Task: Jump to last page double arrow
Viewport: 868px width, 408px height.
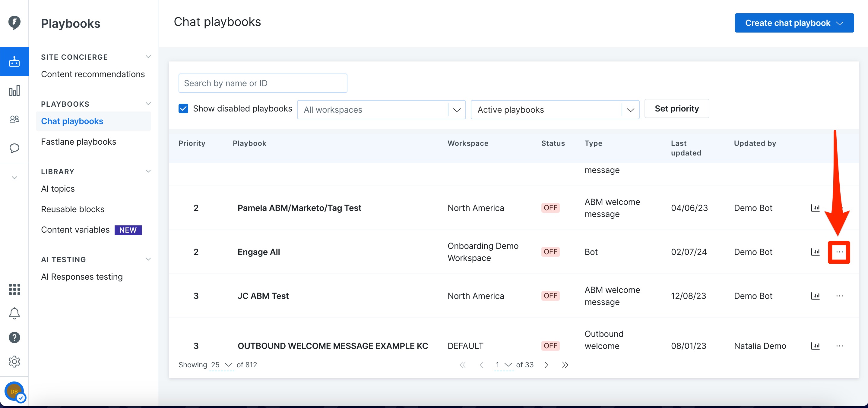Action: pos(565,365)
